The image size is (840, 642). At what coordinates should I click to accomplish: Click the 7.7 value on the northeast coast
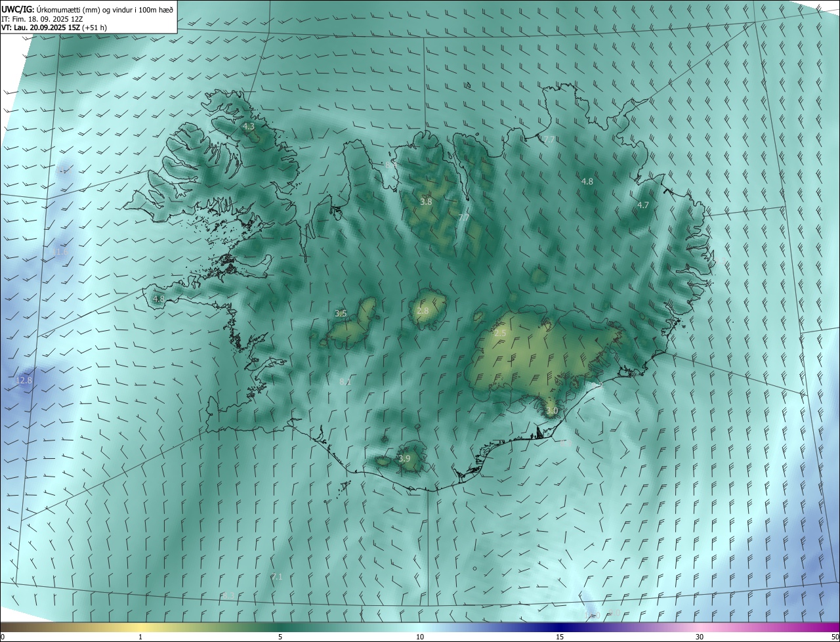549,139
